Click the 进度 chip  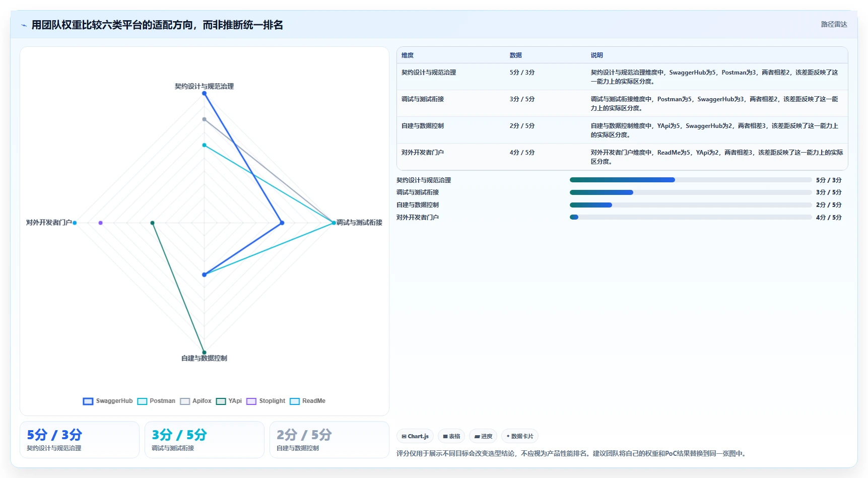pos(483,436)
